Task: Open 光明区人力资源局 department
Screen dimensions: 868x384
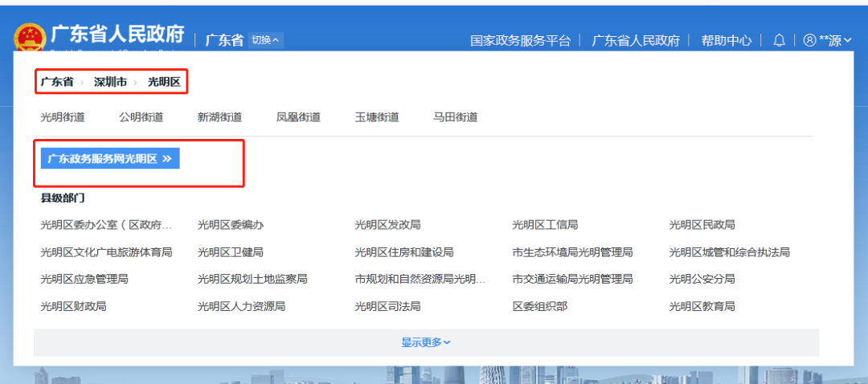Action: [241, 306]
